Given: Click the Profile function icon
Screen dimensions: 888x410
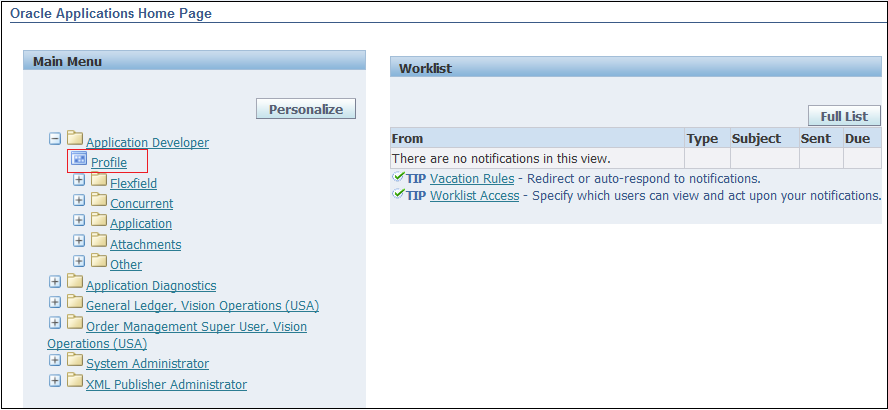Looking at the screenshot, I should pos(79,159).
